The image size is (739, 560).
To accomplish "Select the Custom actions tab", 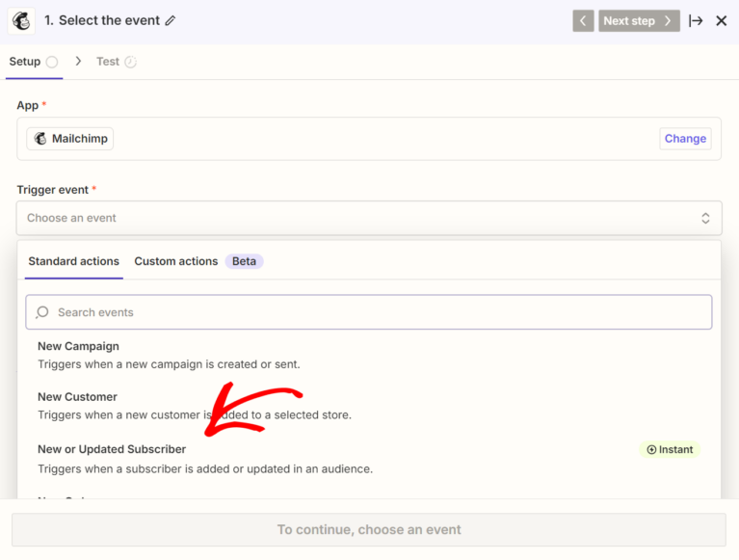I will (x=175, y=261).
